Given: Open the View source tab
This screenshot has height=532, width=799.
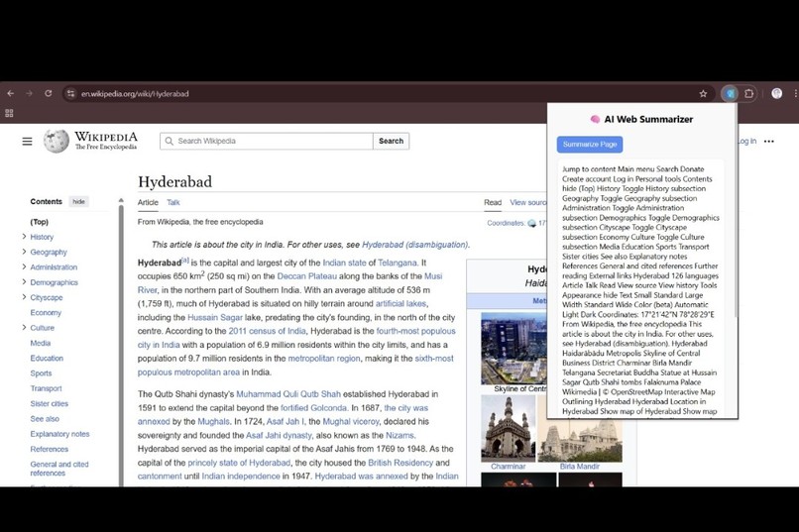Looking at the screenshot, I should tap(528, 202).
